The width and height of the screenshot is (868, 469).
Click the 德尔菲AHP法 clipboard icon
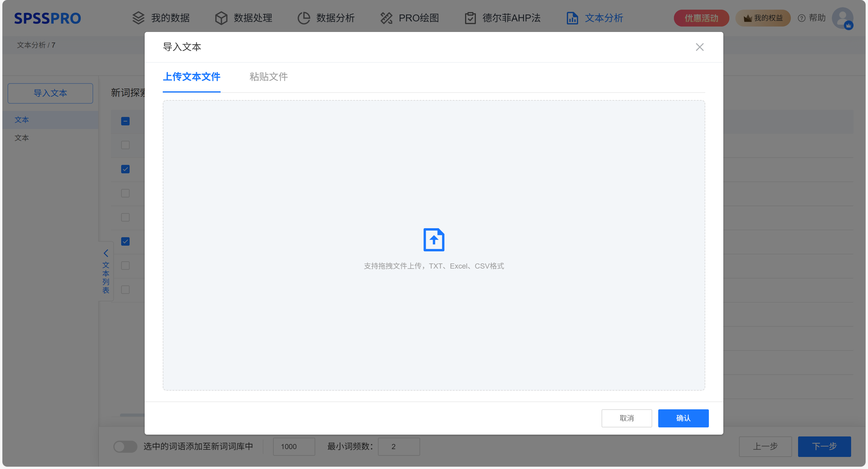[470, 18]
